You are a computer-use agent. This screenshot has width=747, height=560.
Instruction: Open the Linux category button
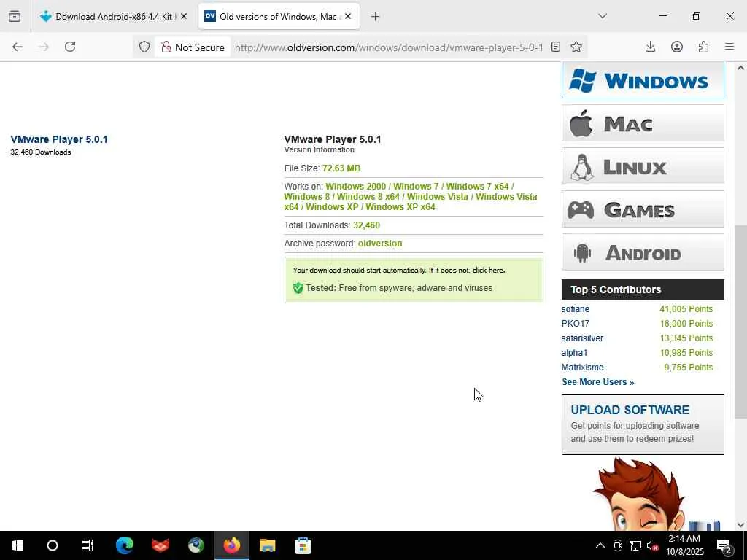tap(643, 166)
